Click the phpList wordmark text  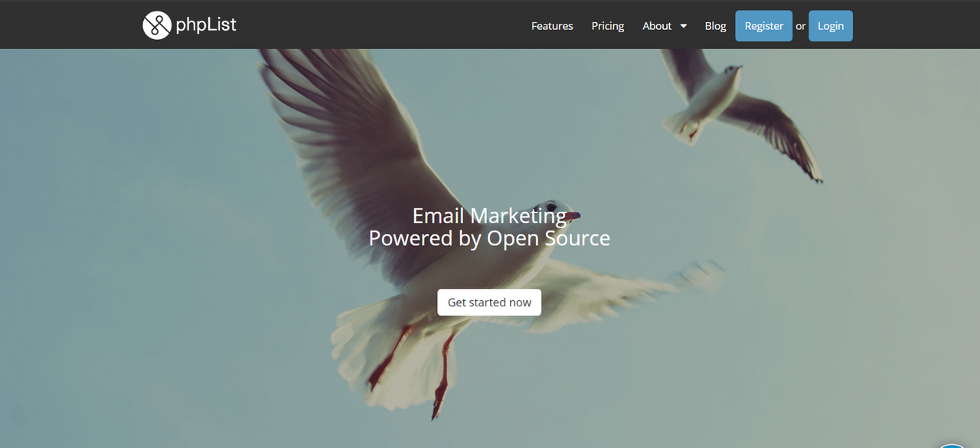206,25
